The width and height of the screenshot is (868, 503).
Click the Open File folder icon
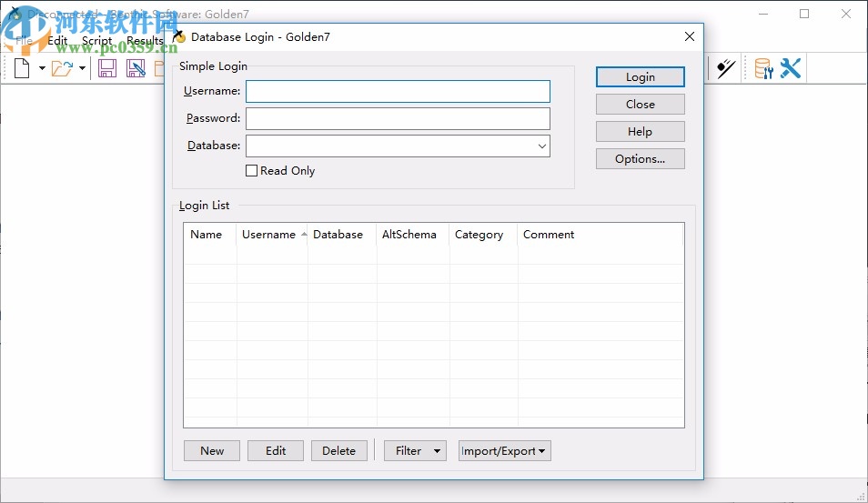tap(61, 68)
